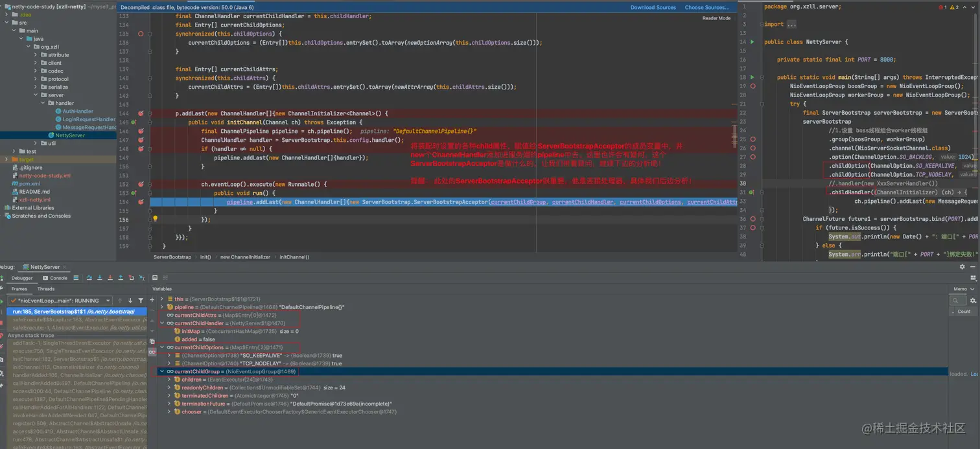Select the currentChildGroup variable row

click(551, 371)
